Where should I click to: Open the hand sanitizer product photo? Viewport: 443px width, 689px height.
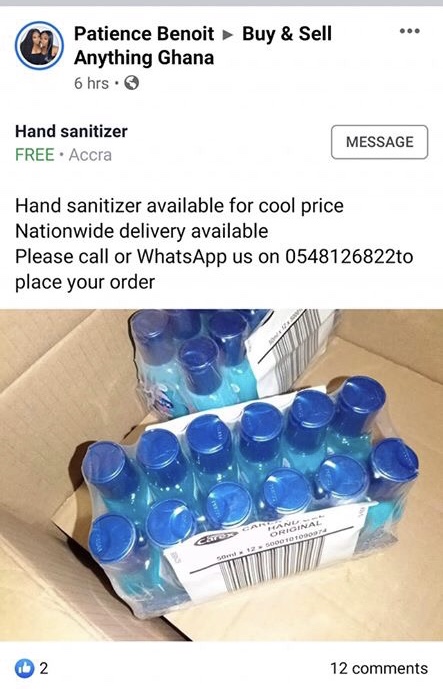[222, 475]
